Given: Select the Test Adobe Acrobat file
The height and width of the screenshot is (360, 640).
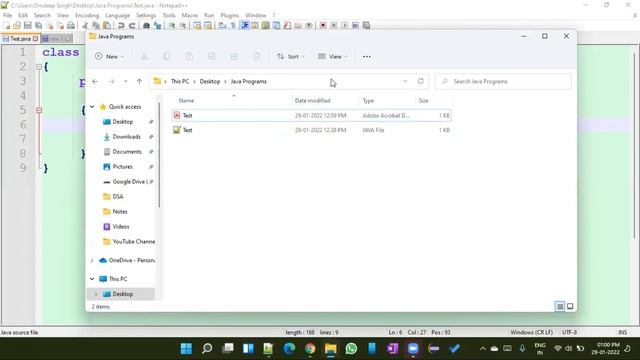Looking at the screenshot, I should (x=311, y=116).
